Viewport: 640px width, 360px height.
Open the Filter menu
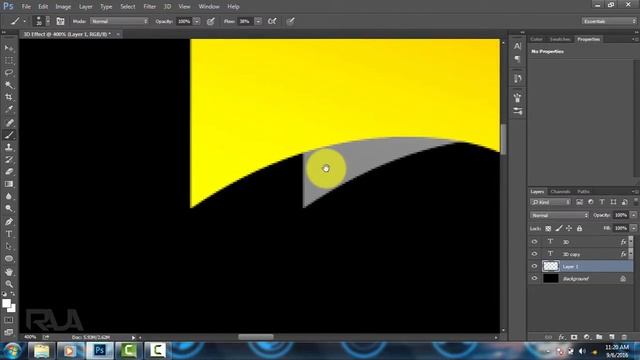click(149, 7)
